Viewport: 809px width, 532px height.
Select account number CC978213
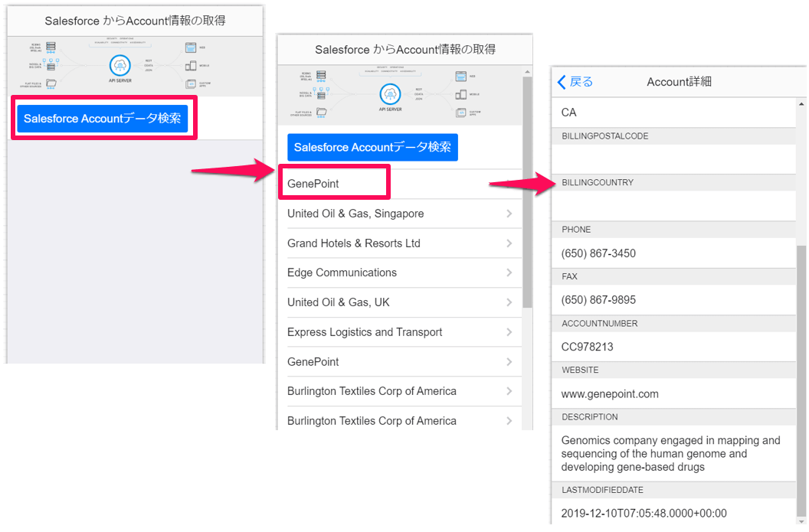click(587, 347)
